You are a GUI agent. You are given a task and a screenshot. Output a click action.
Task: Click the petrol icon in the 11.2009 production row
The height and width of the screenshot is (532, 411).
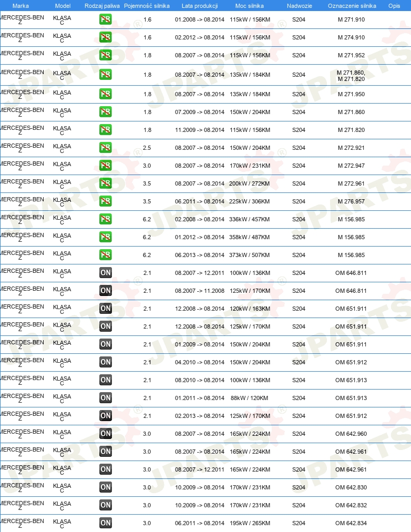coord(106,130)
